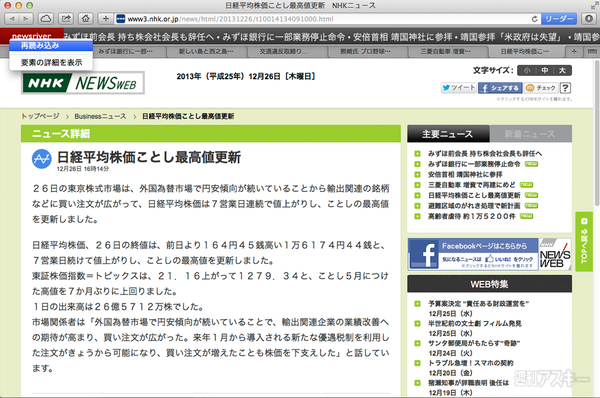Open 猪瀬知事が辞職表明 feature link

coord(468,383)
